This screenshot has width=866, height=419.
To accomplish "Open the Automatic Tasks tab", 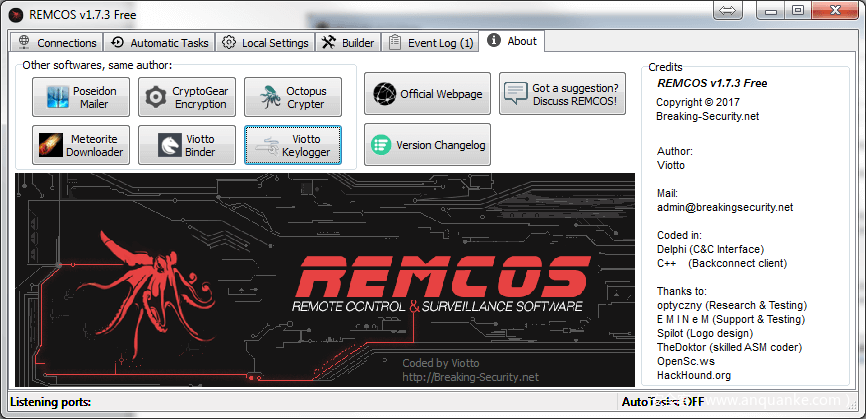I will pyautogui.click(x=160, y=43).
